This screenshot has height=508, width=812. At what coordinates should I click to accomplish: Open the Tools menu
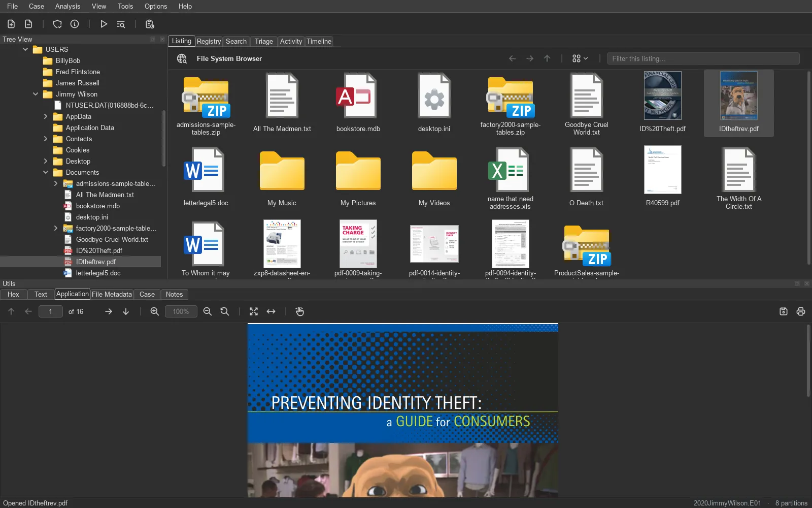(x=125, y=6)
